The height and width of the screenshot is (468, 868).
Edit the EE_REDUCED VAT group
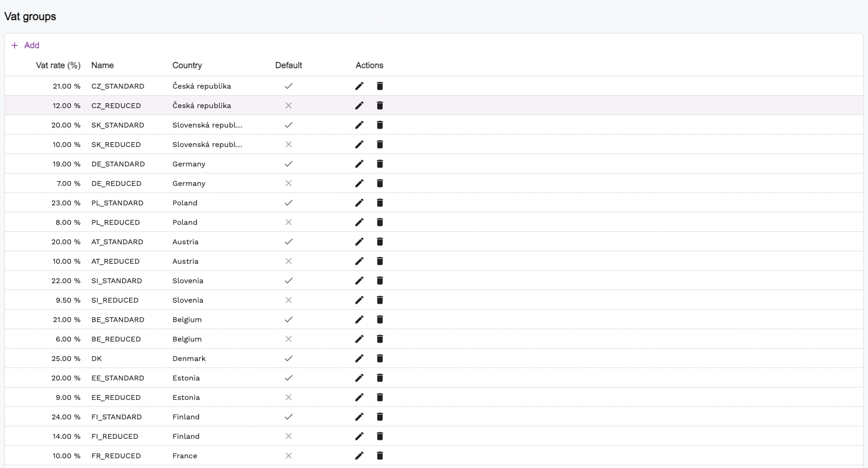359,397
